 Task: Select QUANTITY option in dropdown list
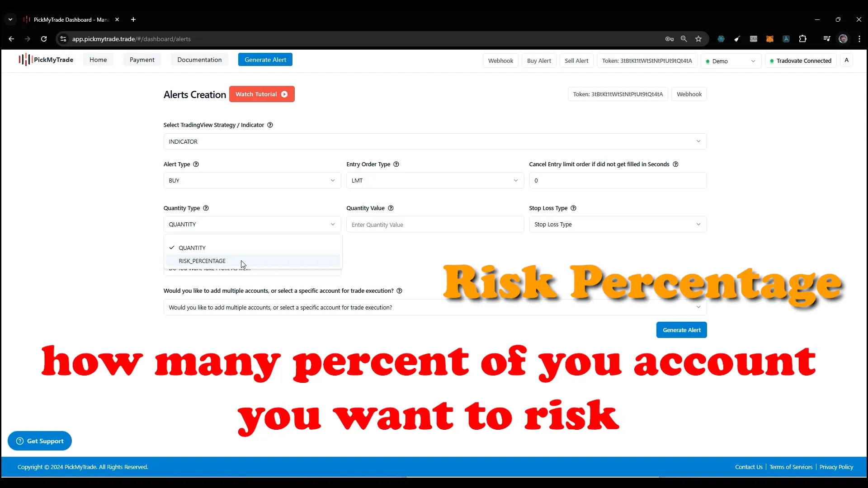coord(192,247)
